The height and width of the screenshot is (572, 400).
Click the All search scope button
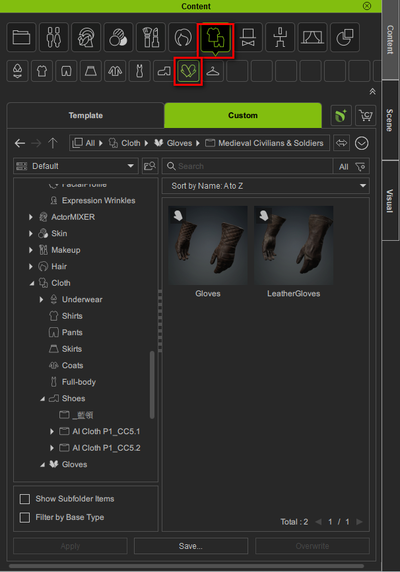343,167
